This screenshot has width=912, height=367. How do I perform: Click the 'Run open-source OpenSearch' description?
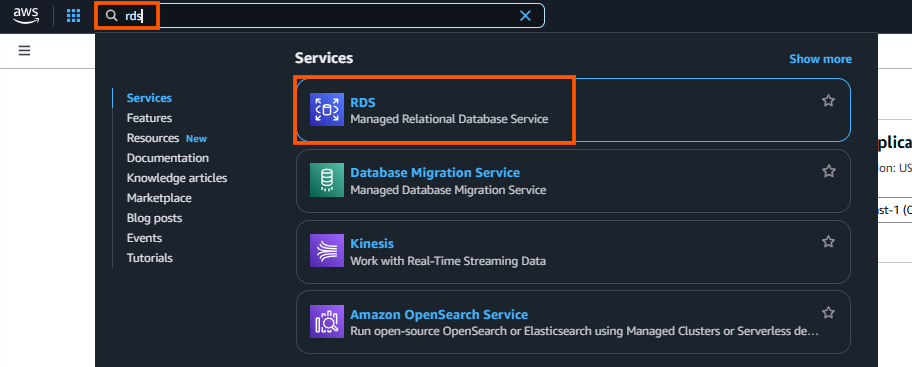click(585, 332)
